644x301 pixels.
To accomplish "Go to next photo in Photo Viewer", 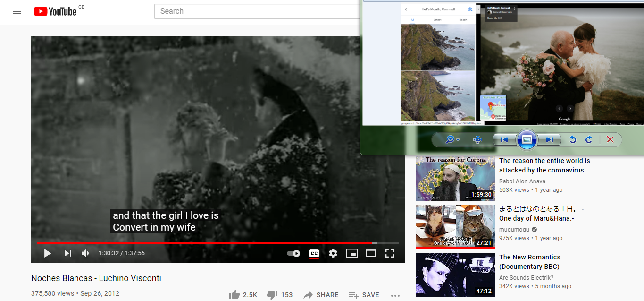I will click(550, 140).
